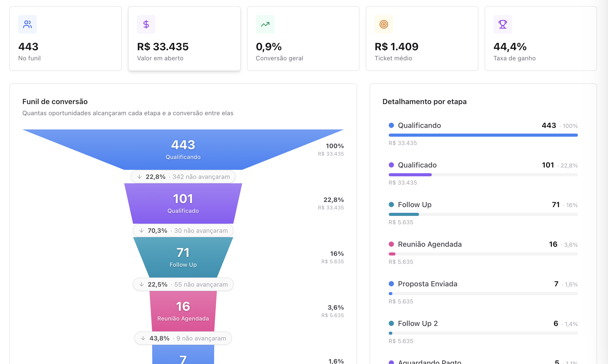The image size is (608, 364).
Task: Click the teal dot next to Follow Up 2
Action: 391,323
